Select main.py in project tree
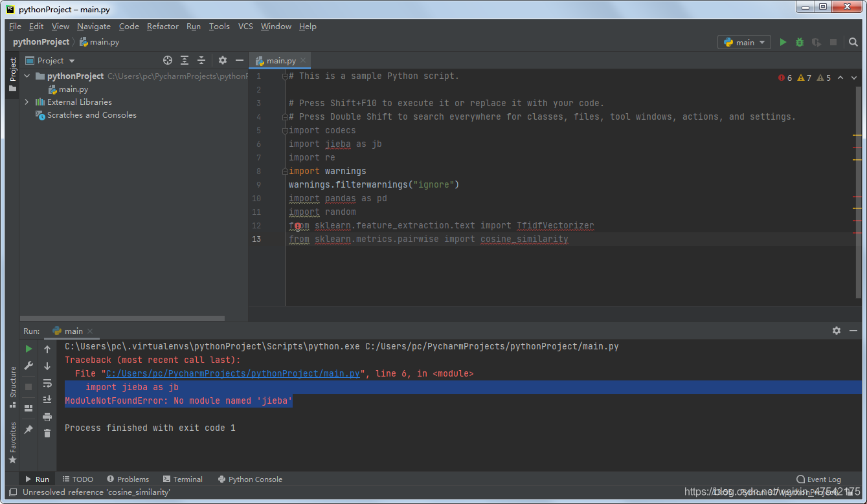 pyautogui.click(x=68, y=89)
